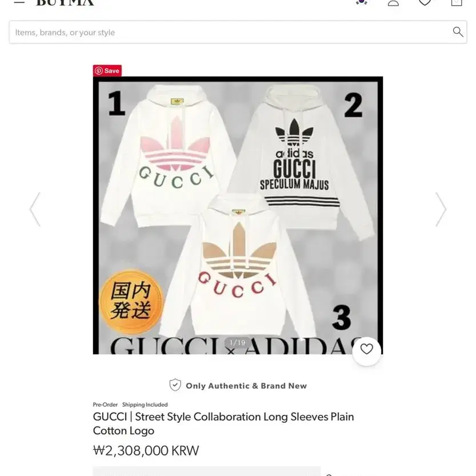Go to the BUYMA home logo

pyautogui.click(x=65, y=2)
